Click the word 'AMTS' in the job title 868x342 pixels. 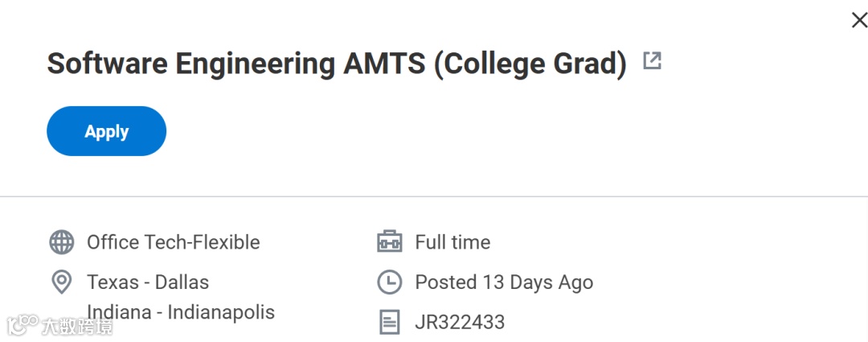pyautogui.click(x=383, y=63)
